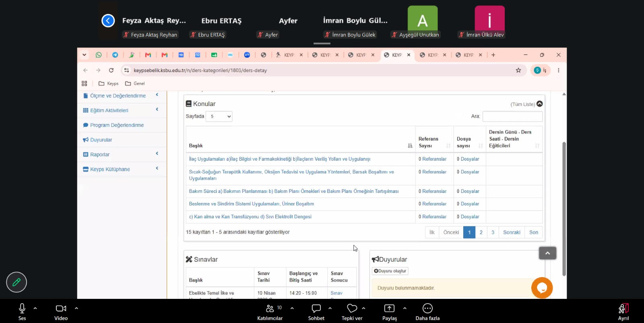644x323 pixels.
Task: Toggle the microphone with Ses
Action: (22, 312)
